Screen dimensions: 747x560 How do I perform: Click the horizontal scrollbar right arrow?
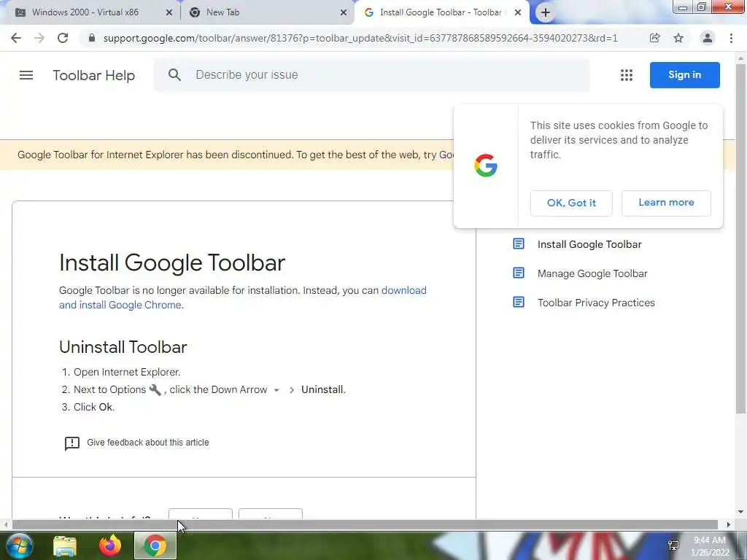click(x=729, y=524)
